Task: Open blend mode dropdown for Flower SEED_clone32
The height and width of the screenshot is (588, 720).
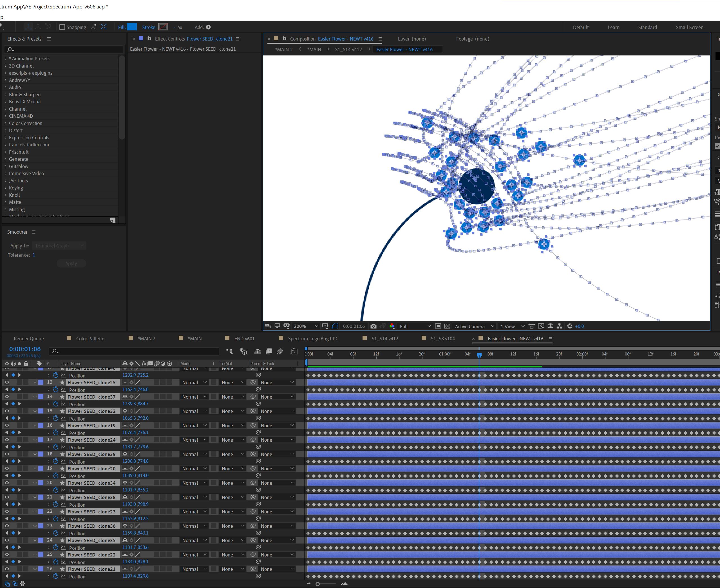Action: [194, 411]
